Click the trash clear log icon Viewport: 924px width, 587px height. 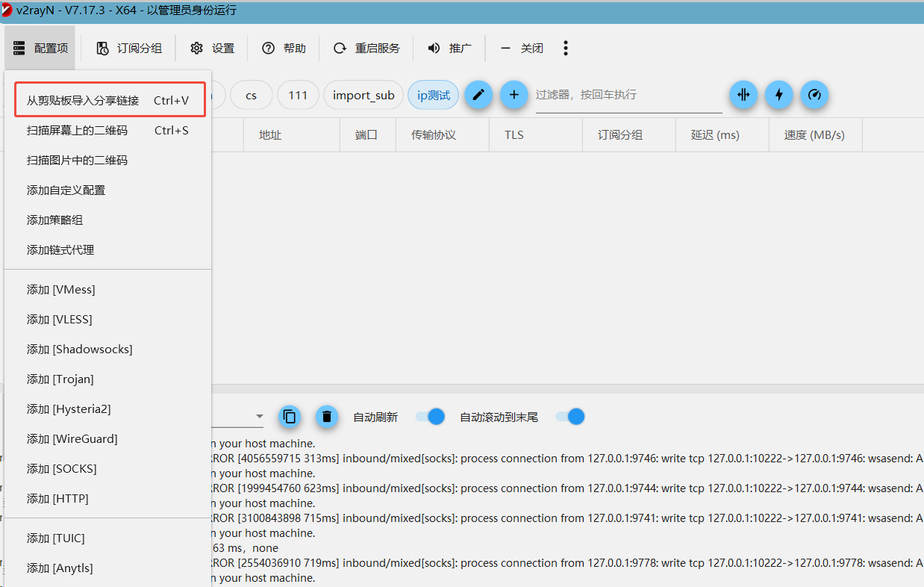(326, 417)
